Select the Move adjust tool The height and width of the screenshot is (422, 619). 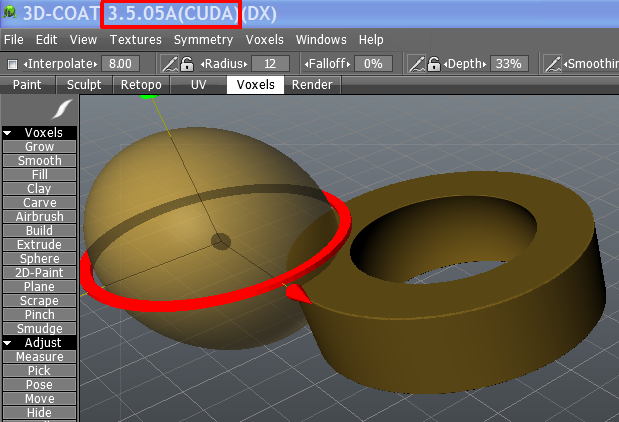coord(39,399)
